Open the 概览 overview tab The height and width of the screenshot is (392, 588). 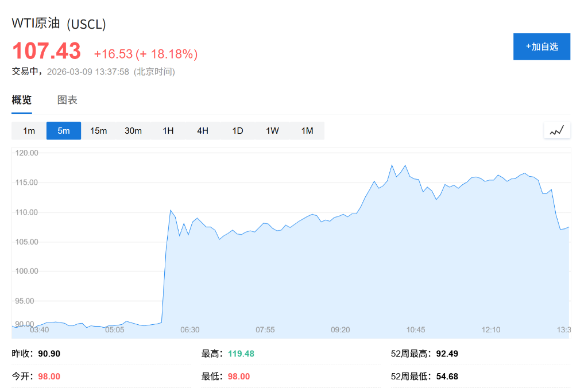click(22, 100)
